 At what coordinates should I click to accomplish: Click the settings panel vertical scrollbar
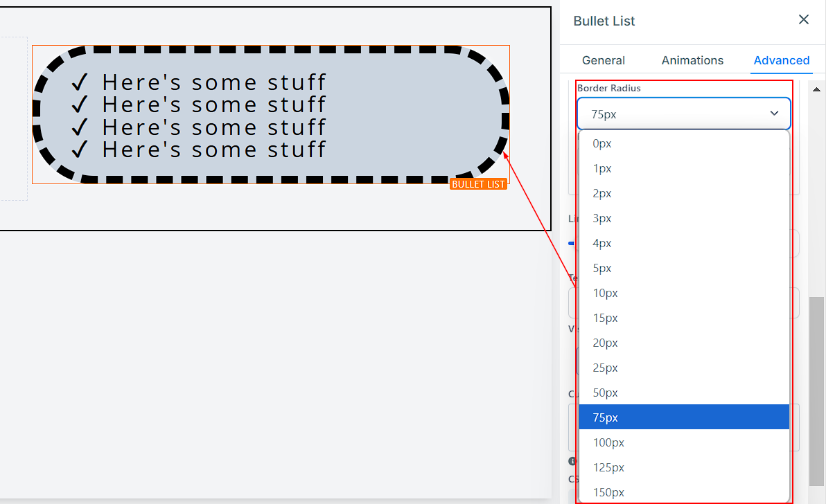pos(817,388)
